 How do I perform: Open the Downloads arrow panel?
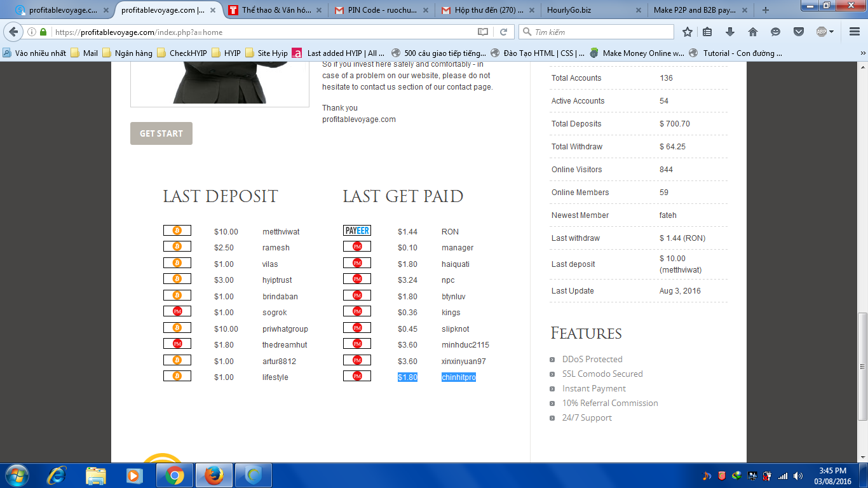[730, 32]
